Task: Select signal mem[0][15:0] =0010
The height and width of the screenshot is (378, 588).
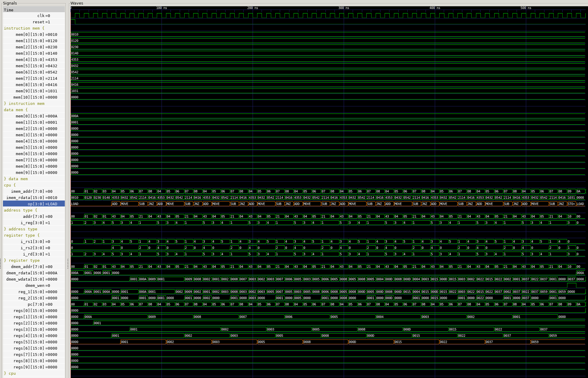Action: point(34,34)
